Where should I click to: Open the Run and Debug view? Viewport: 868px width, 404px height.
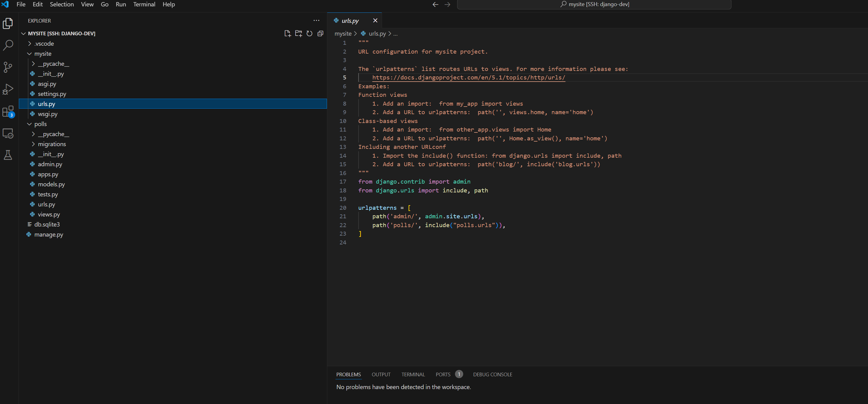click(x=8, y=89)
